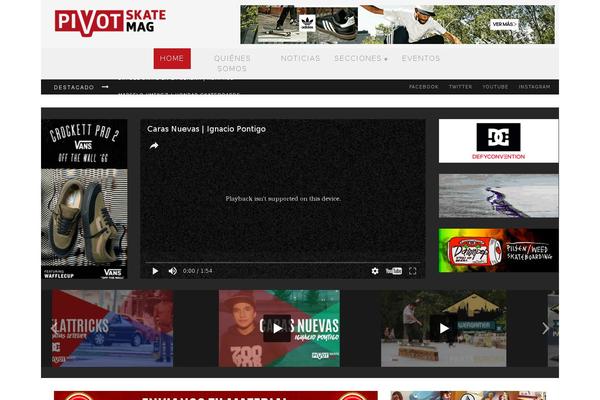The width and height of the screenshot is (600, 400).
Task: Open the purple paint-streak banner ad
Action: tap(498, 196)
